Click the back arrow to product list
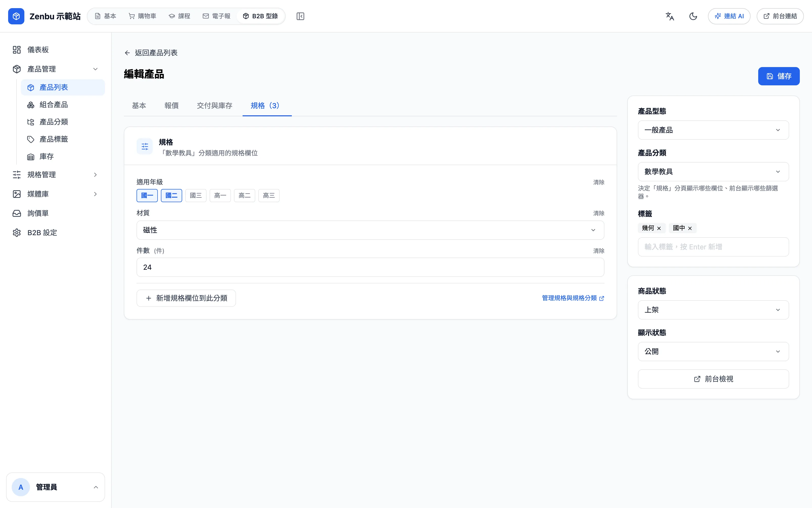 pyautogui.click(x=127, y=53)
